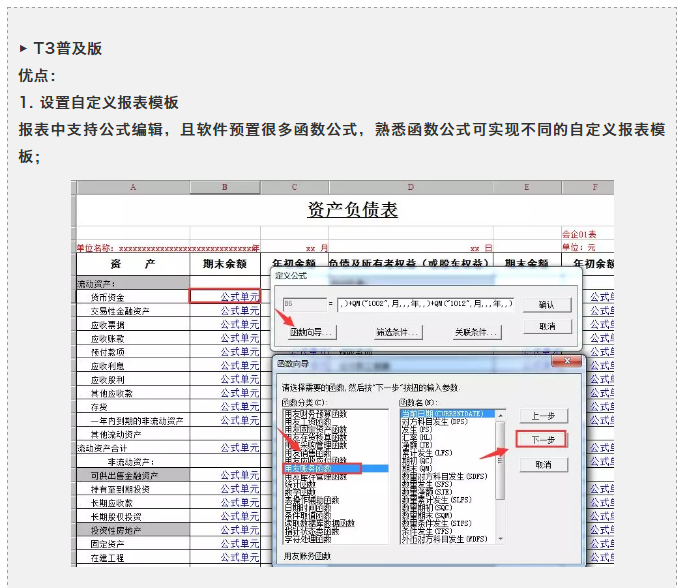Click 上一步 in the function wizard
The height and width of the screenshot is (588, 683).
[542, 416]
